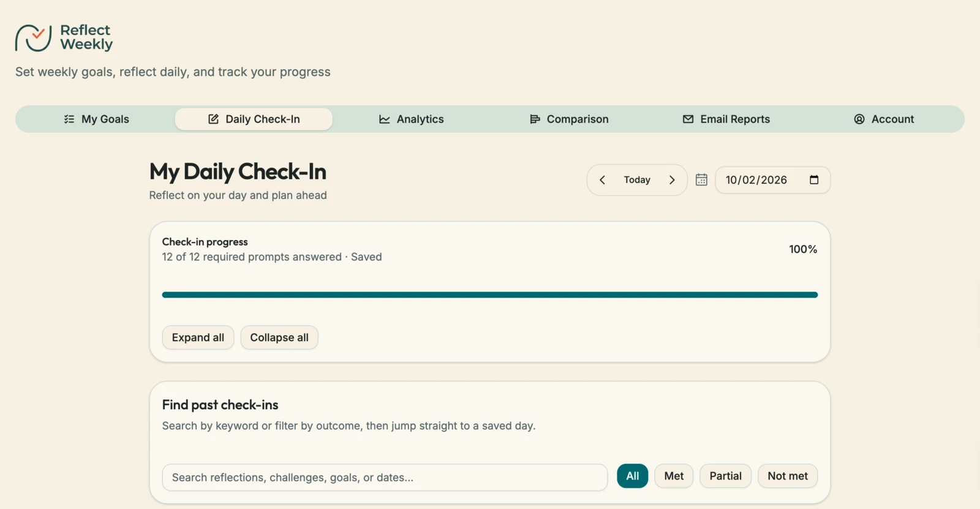
Task: Switch to the Analytics tab
Action: [x=411, y=119]
